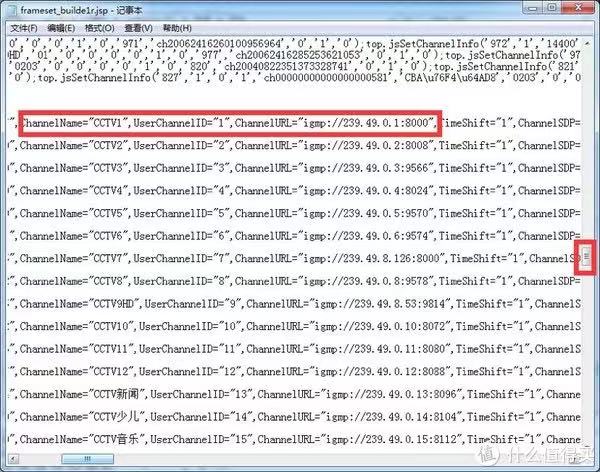Click the text ChannelName="CCTV1"

pyautogui.click(x=74, y=123)
